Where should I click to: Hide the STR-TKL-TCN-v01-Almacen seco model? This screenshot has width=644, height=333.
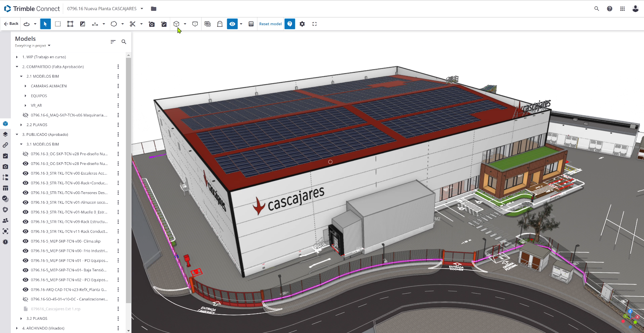click(26, 203)
